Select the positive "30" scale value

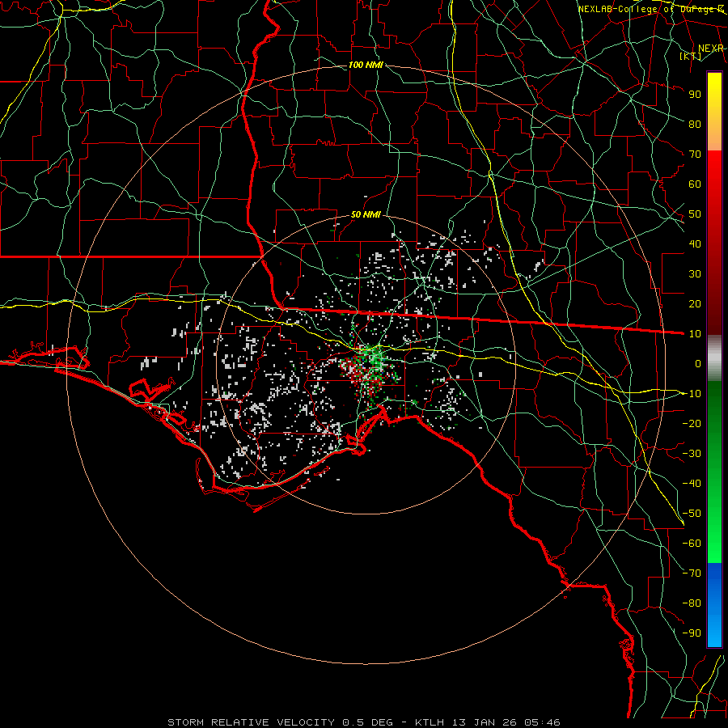pyautogui.click(x=695, y=274)
